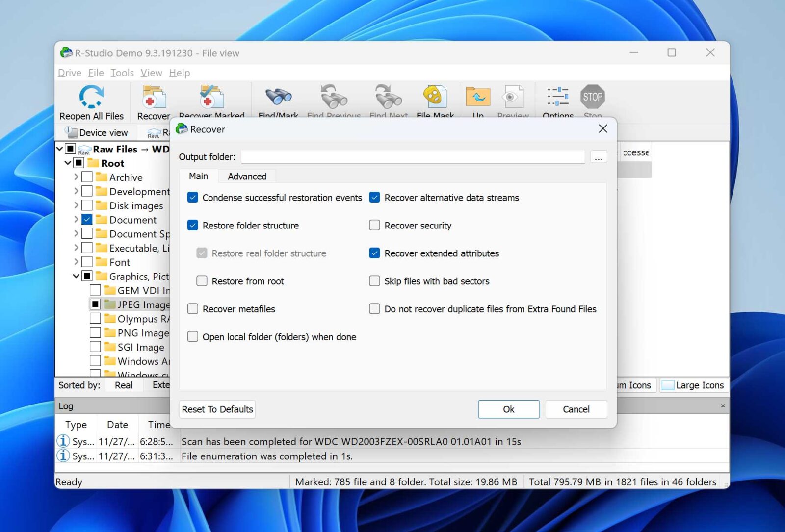Open the Find/Mark tool
This screenshot has height=532, width=785.
277,97
